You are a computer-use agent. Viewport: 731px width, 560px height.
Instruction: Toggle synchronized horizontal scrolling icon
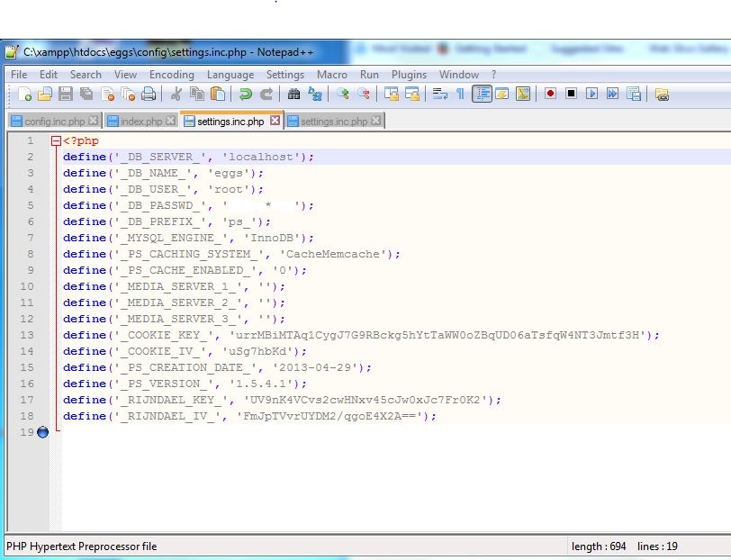412,95
